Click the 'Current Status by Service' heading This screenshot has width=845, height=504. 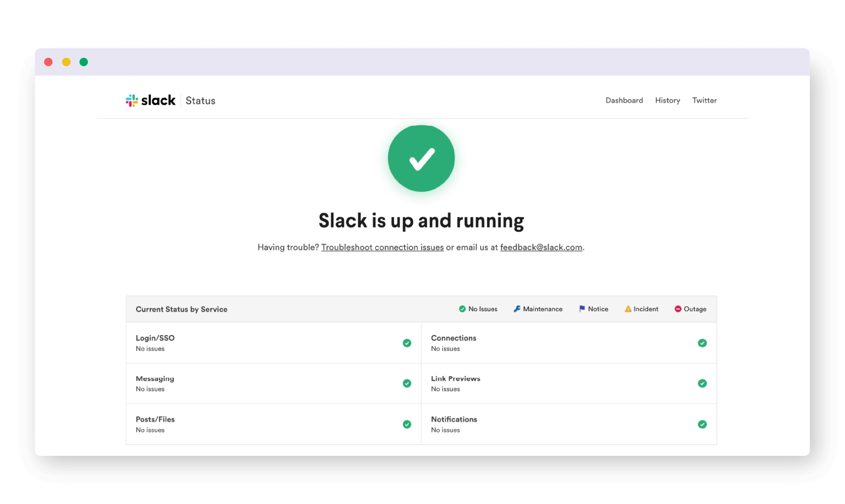tap(182, 309)
